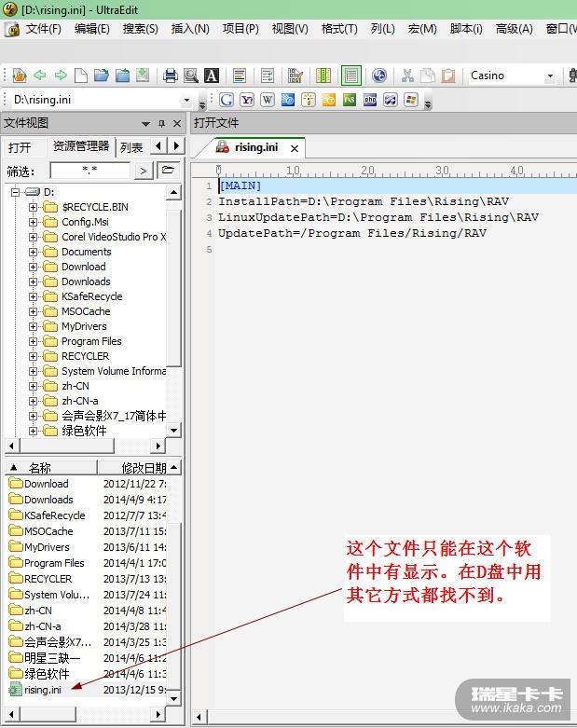Switch to the 打开 tab

(x=20, y=147)
